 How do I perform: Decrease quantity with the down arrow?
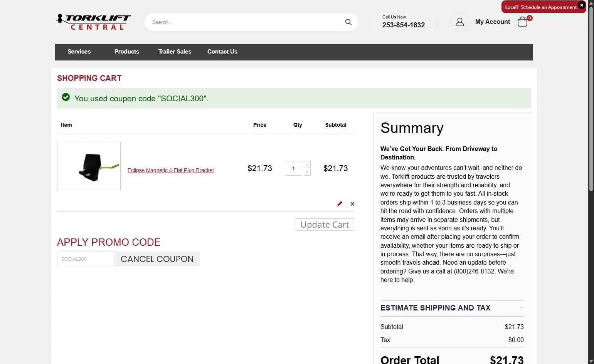tap(307, 172)
